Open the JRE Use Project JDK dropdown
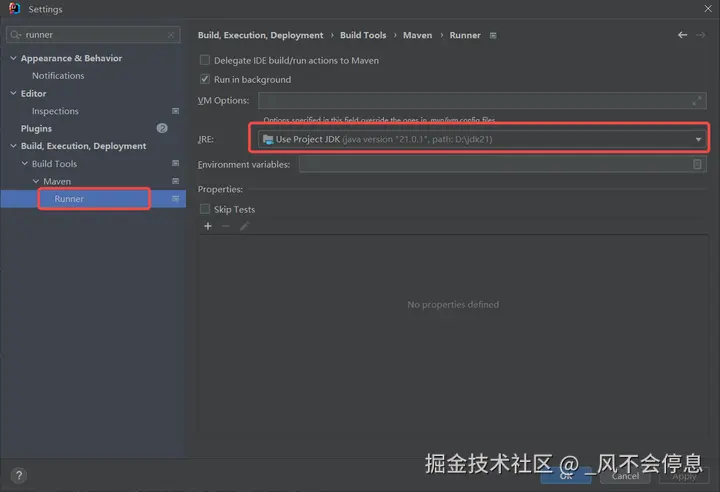720x492 pixels. pos(482,139)
